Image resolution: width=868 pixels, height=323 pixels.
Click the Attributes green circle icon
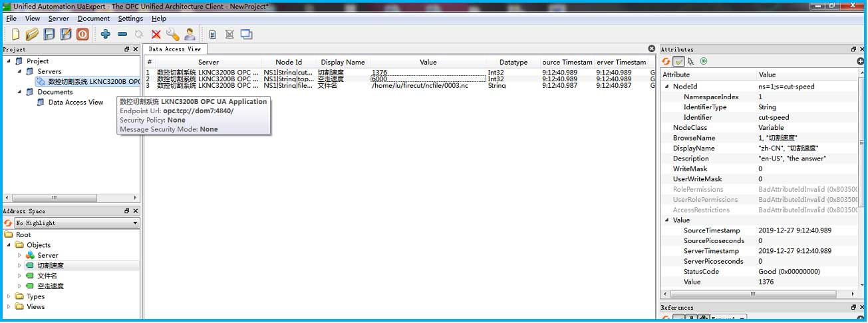[x=703, y=61]
